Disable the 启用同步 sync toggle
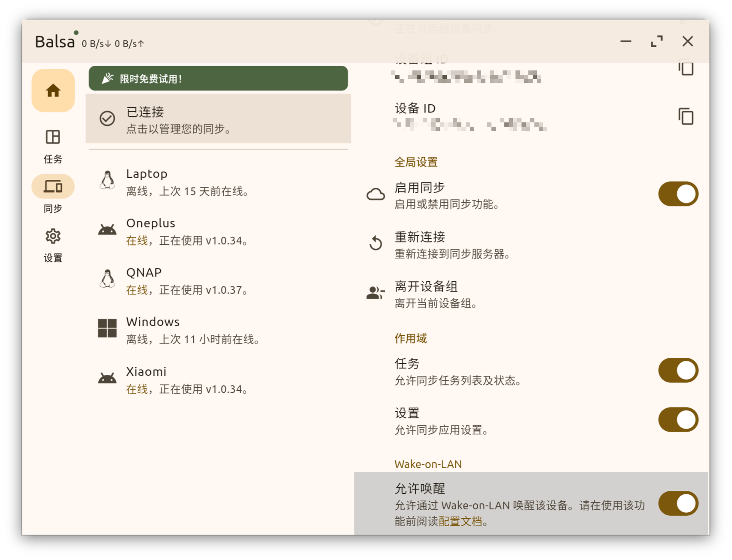The width and height of the screenshot is (732, 560). click(678, 194)
